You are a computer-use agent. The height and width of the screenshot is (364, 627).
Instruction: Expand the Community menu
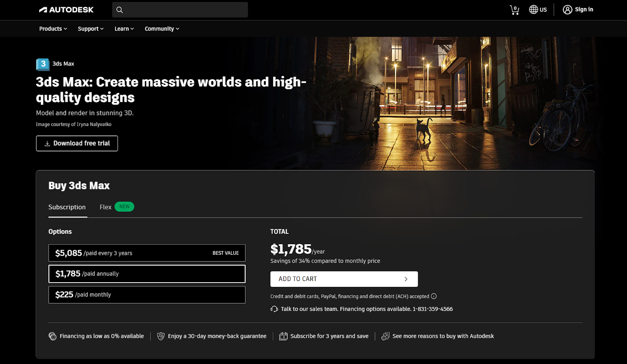click(162, 29)
